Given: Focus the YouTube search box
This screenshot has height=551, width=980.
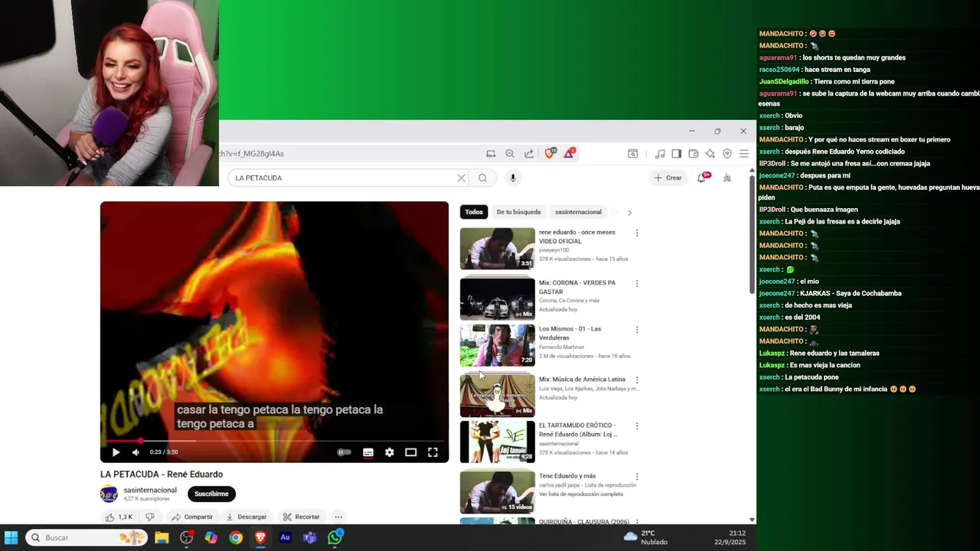Looking at the screenshot, I should click(343, 178).
